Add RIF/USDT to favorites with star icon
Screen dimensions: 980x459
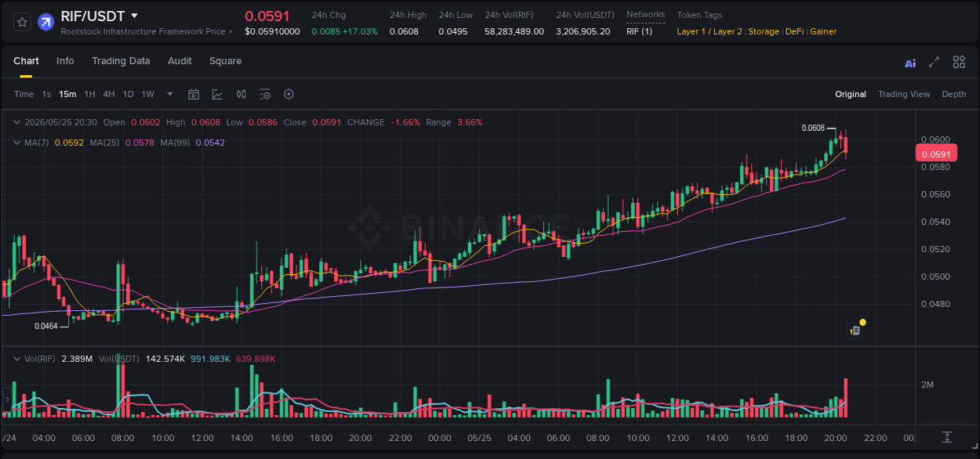[22, 22]
